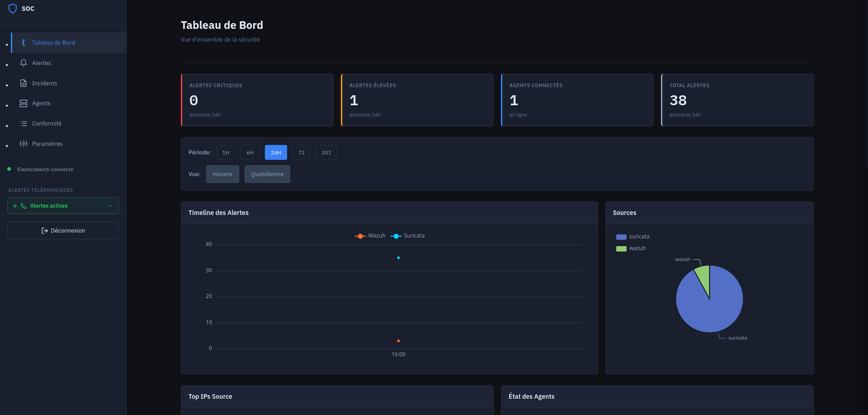Click the Déconnexion button

[x=63, y=230]
